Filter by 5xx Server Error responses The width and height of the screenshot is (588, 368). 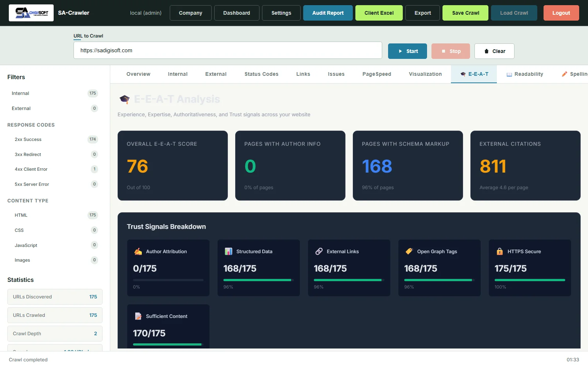(x=55, y=184)
